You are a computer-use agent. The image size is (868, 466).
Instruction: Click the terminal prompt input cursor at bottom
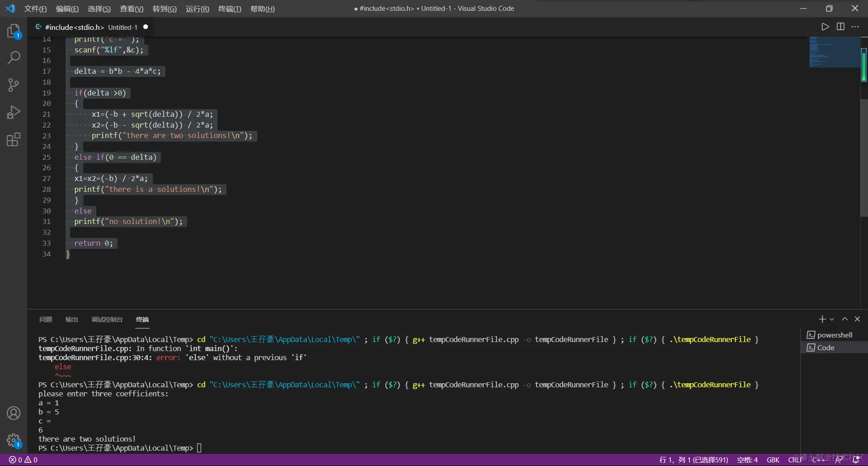(199, 448)
